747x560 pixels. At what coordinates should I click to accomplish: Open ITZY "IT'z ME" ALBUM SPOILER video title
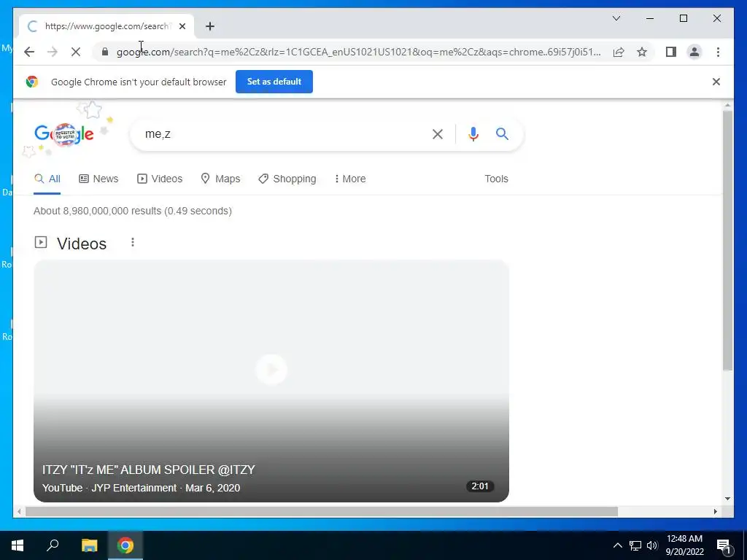(149, 470)
